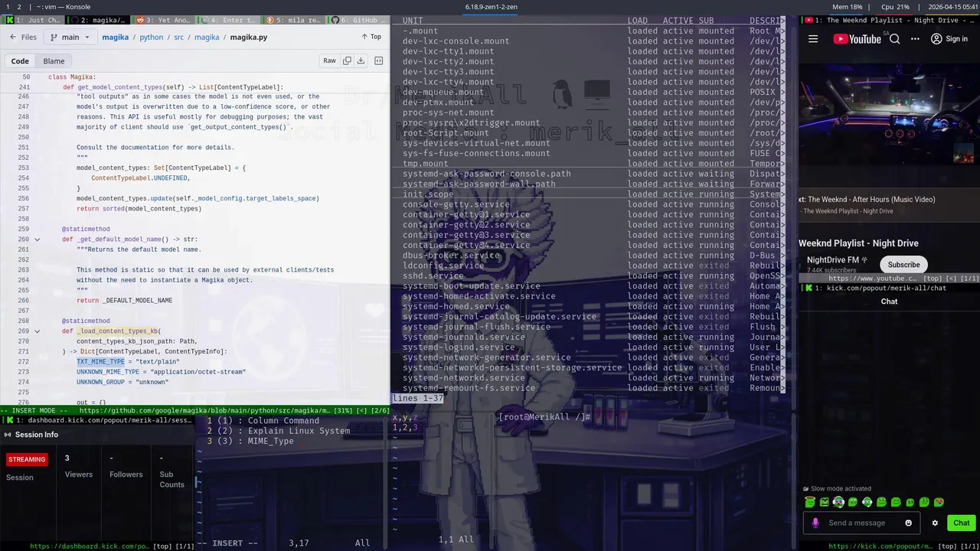Focus the Send a message input
Screen dimensions: 980x551
tap(861, 523)
